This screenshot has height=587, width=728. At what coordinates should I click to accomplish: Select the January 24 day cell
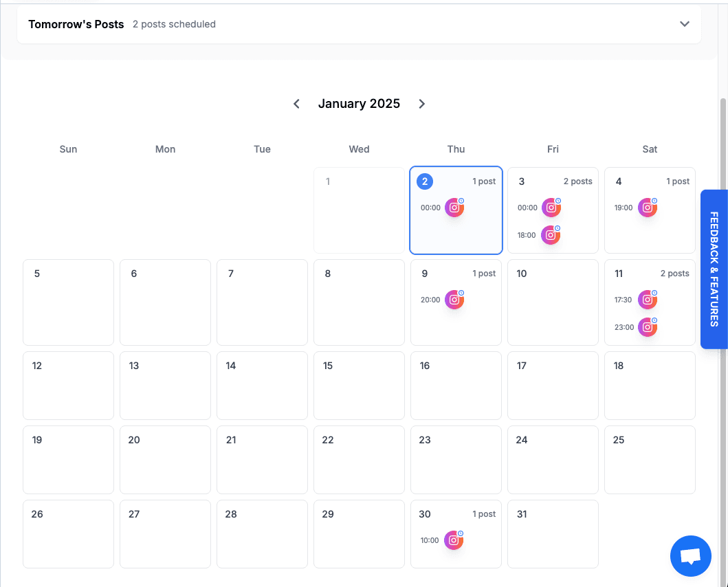click(x=553, y=460)
